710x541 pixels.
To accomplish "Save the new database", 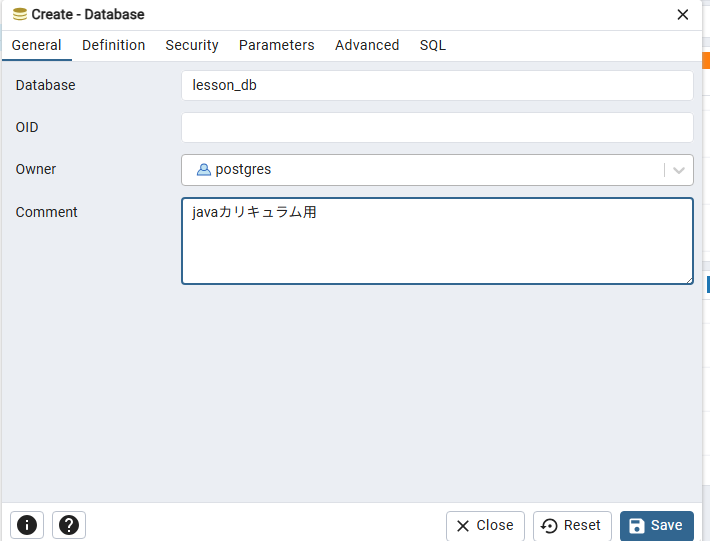I will (x=656, y=525).
